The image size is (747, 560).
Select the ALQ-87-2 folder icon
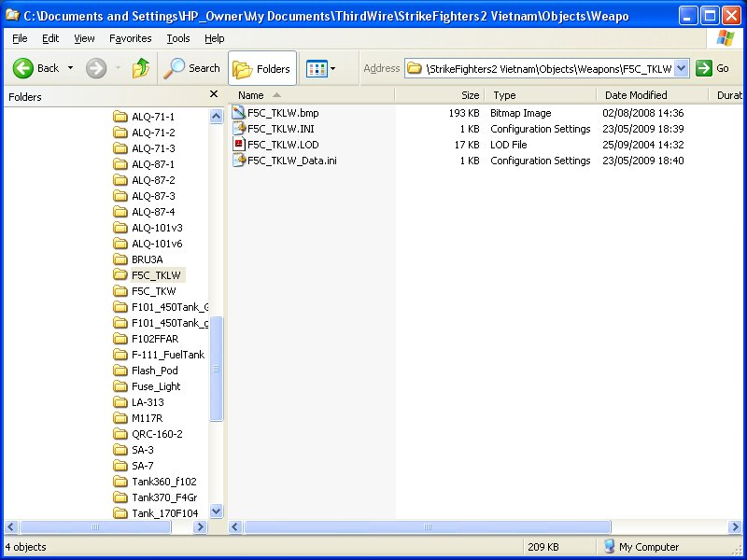pos(120,180)
